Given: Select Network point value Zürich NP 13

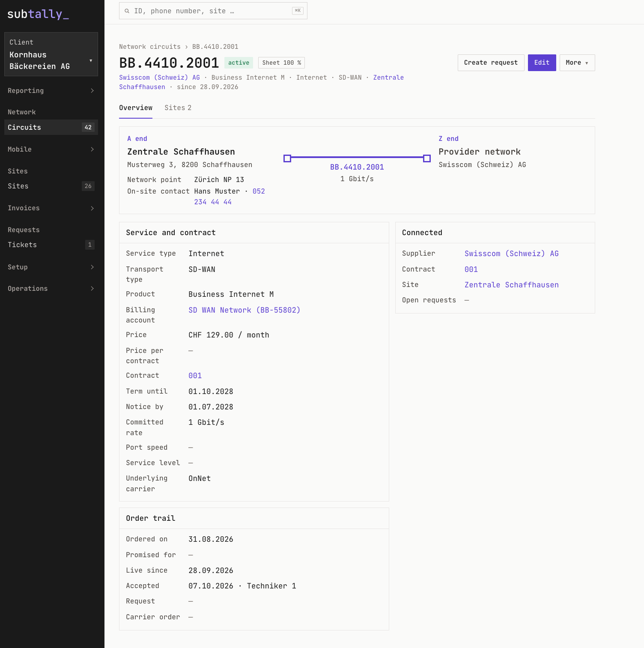Looking at the screenshot, I should (x=219, y=179).
